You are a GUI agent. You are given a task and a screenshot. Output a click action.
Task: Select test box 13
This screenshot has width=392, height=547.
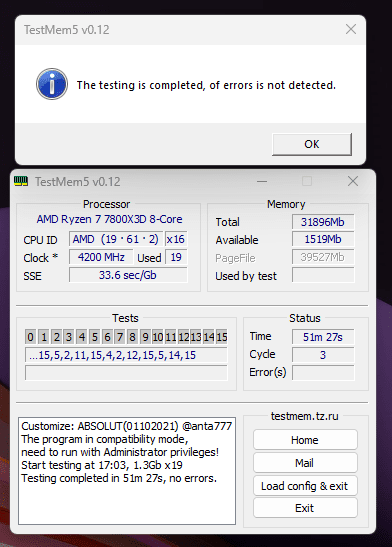(196, 337)
